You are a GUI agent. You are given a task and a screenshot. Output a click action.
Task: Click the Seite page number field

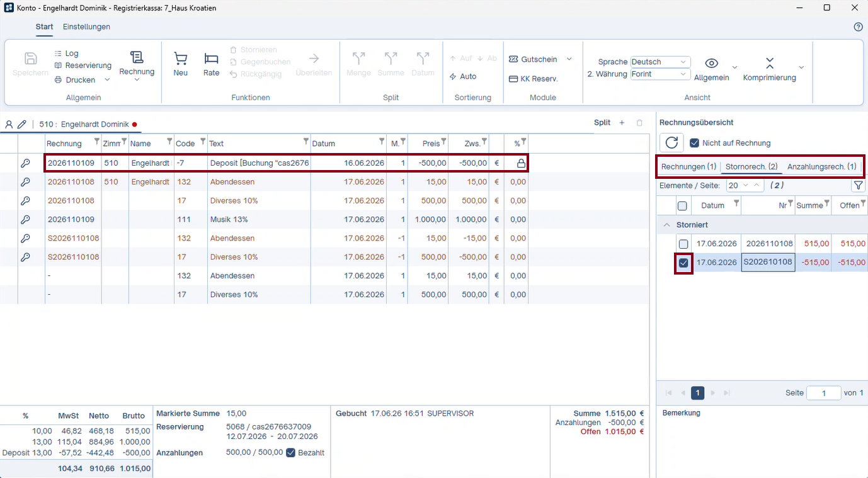[x=823, y=393]
